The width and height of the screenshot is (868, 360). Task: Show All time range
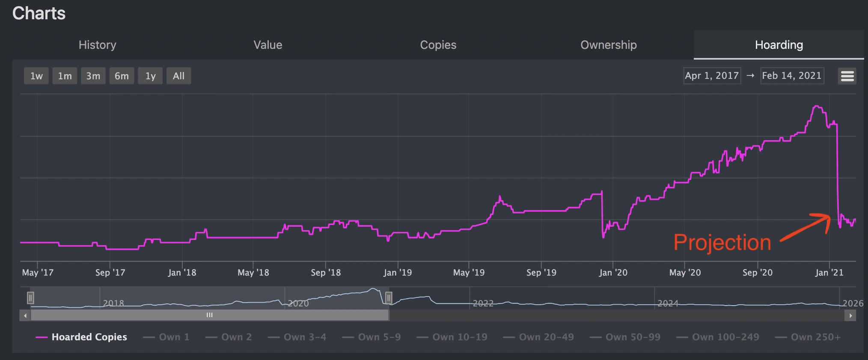pos(178,76)
